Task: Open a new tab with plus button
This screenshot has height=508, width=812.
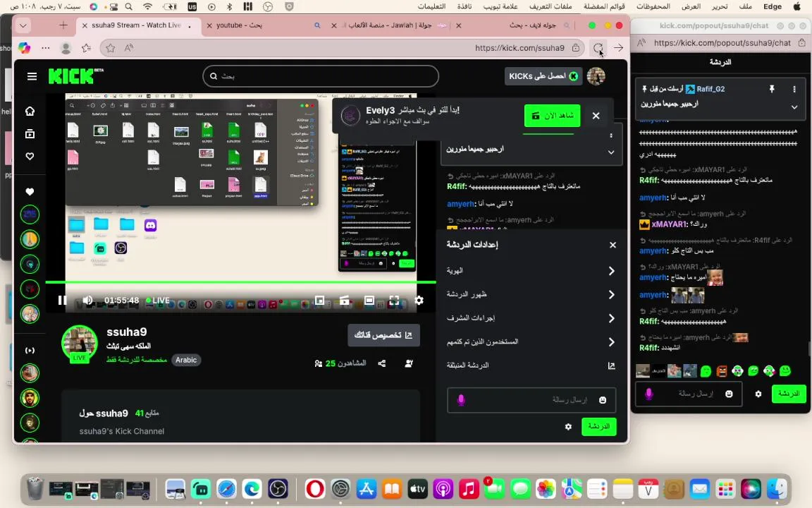Action: (63, 25)
